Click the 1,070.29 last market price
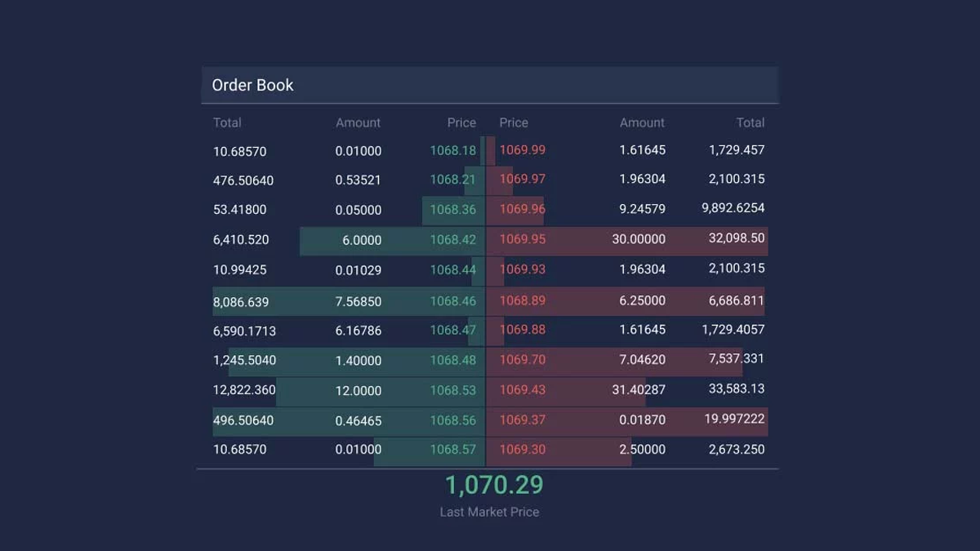The width and height of the screenshot is (980, 551). coord(493,485)
